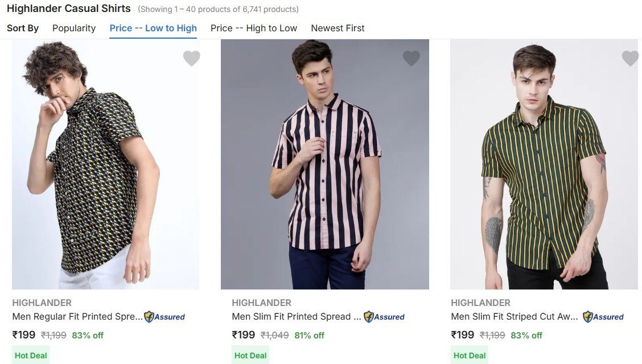
Task: Switch sorting to Price High to Low
Action: [254, 28]
